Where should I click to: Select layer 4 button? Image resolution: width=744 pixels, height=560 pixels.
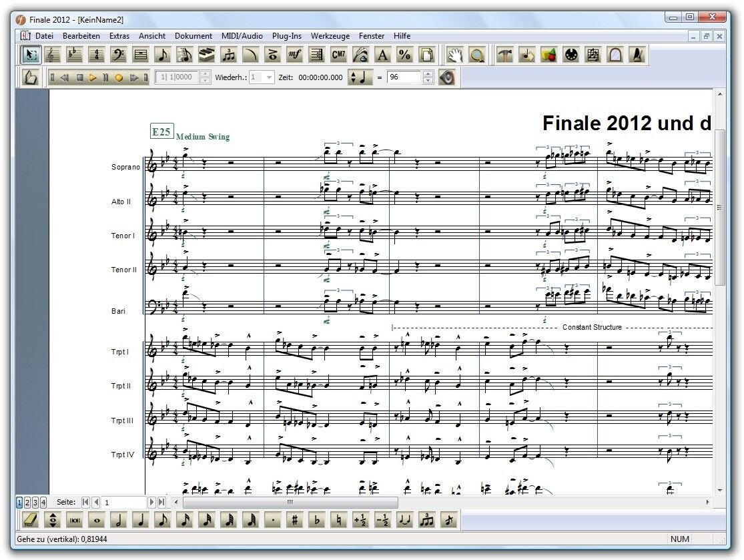43,502
